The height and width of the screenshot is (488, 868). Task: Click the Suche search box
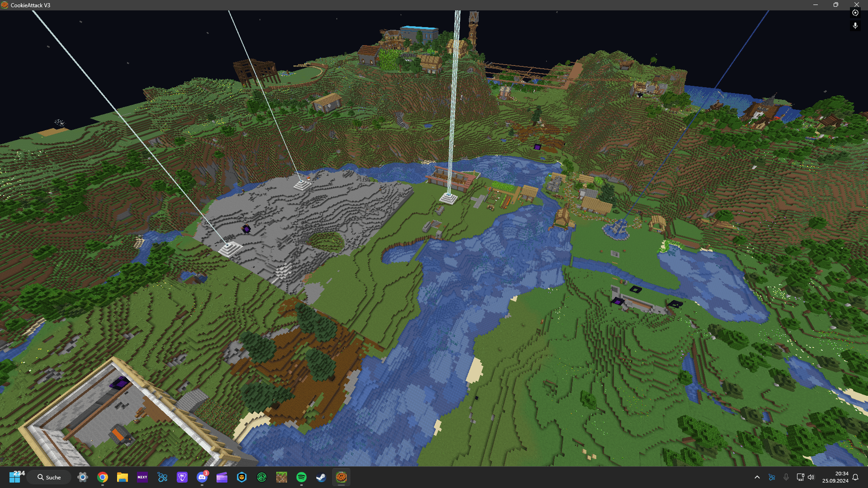(x=49, y=477)
